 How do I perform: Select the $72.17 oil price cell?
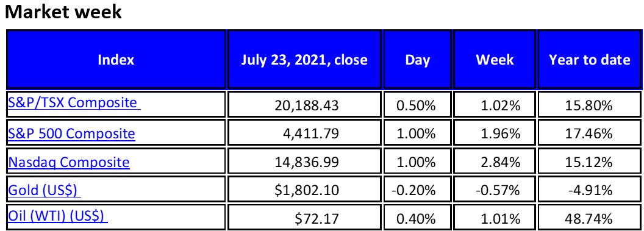tap(304, 218)
